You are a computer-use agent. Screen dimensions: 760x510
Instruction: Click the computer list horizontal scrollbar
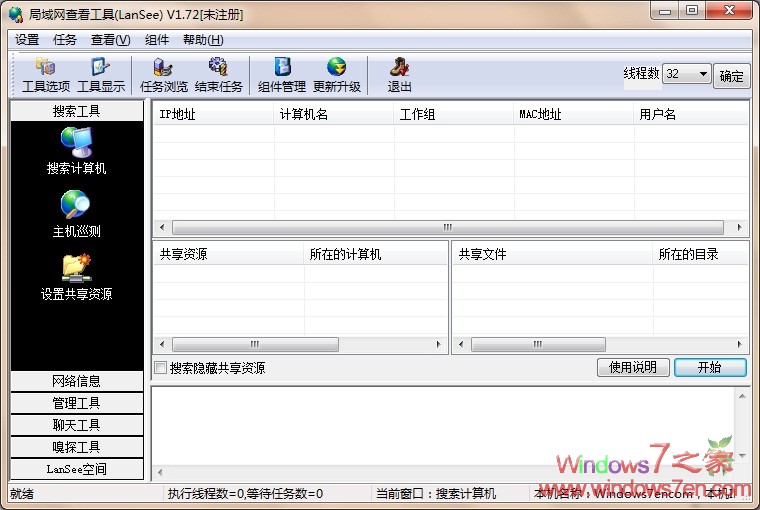[x=448, y=227]
